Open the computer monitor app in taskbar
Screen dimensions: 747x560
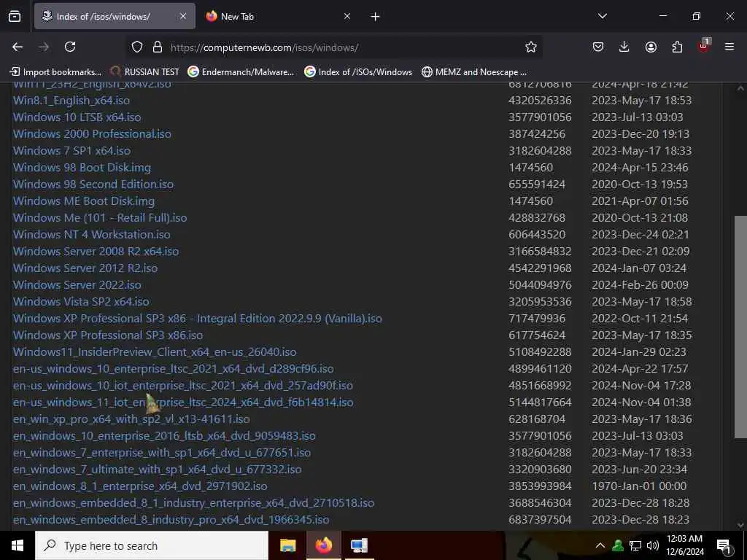coord(359,545)
